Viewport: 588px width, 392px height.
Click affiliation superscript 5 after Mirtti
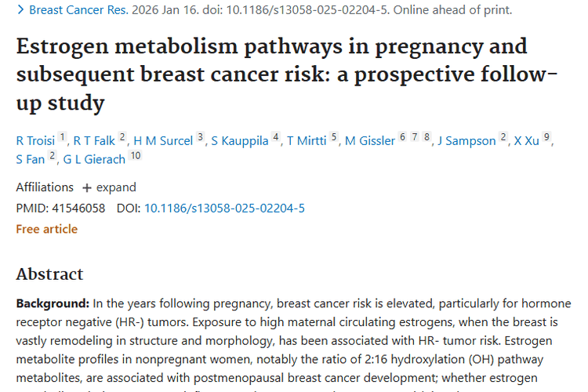point(334,137)
